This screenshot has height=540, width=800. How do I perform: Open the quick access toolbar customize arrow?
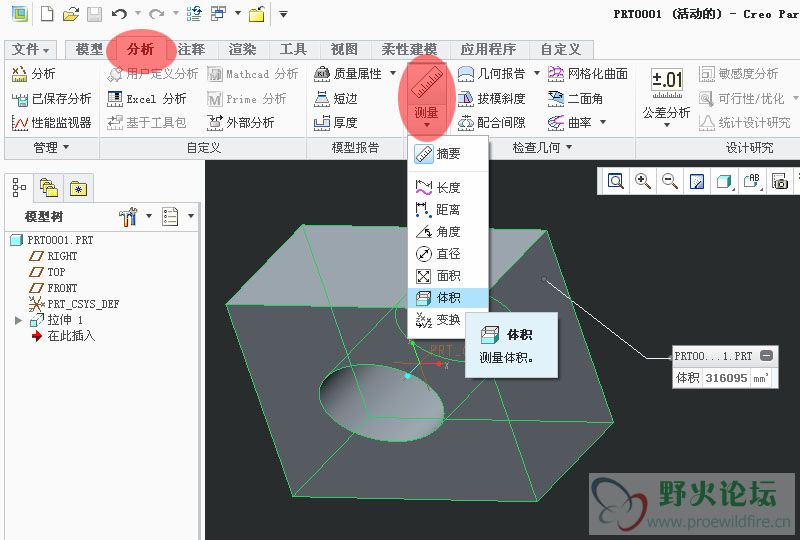coord(283,14)
